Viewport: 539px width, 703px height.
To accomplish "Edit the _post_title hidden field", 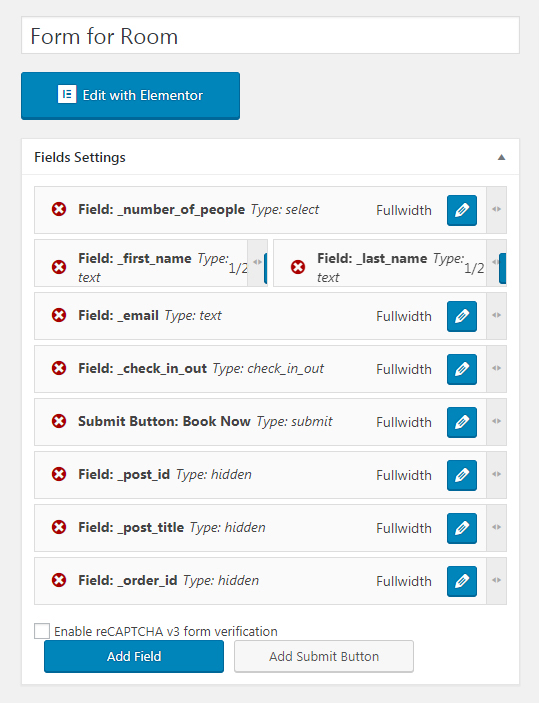I will [462, 528].
